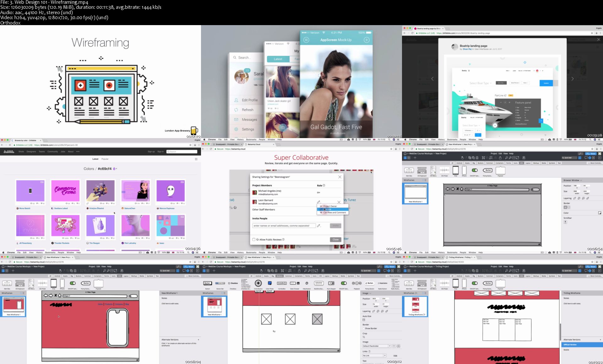Click the Color swatch in the 00:06:54 properties panel
This screenshot has width=603, height=364.
pos(600,213)
